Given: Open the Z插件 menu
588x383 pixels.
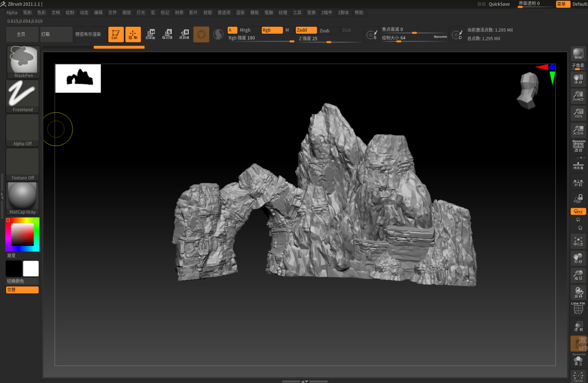Looking at the screenshot, I should 326,12.
